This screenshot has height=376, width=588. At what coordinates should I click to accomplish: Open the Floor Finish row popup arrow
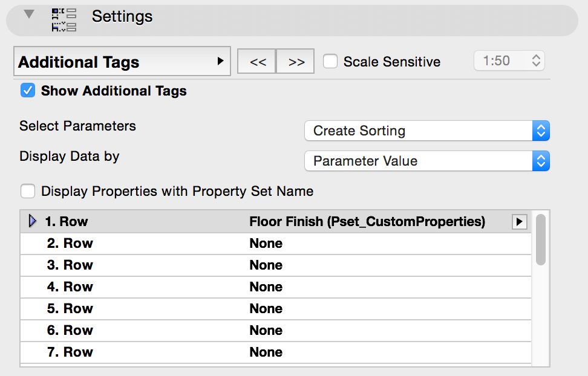coord(519,222)
